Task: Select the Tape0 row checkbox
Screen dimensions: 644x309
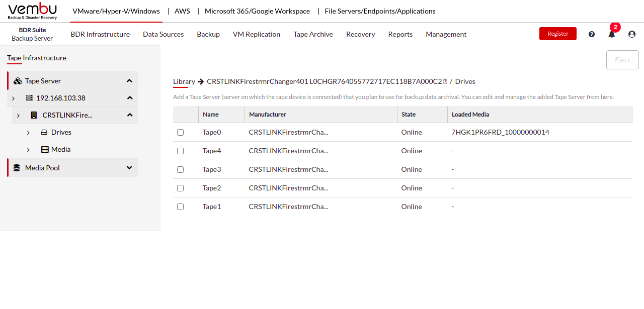Action: (181, 133)
